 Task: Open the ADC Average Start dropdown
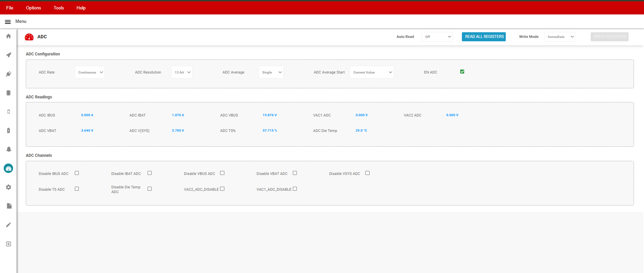coord(372,72)
